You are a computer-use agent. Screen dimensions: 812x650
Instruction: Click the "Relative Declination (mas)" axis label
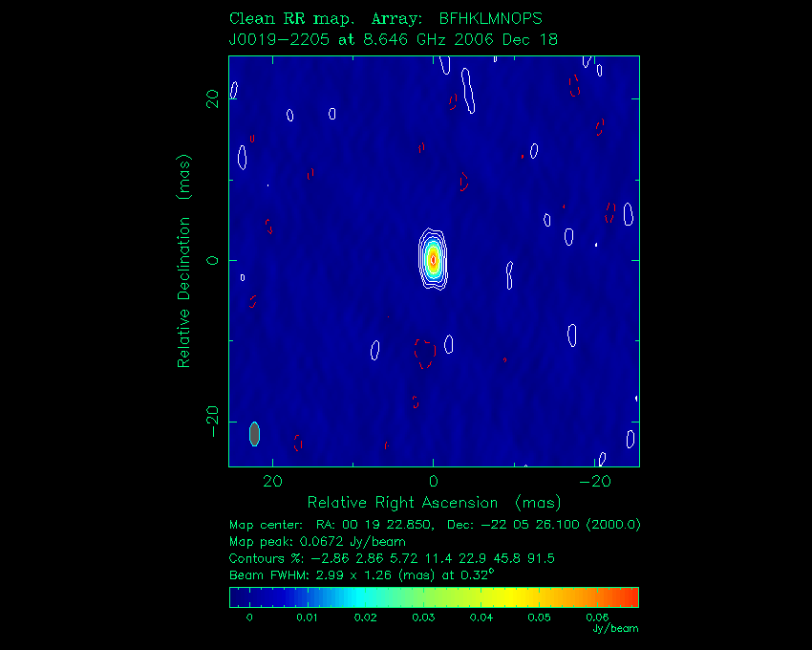pos(184,261)
